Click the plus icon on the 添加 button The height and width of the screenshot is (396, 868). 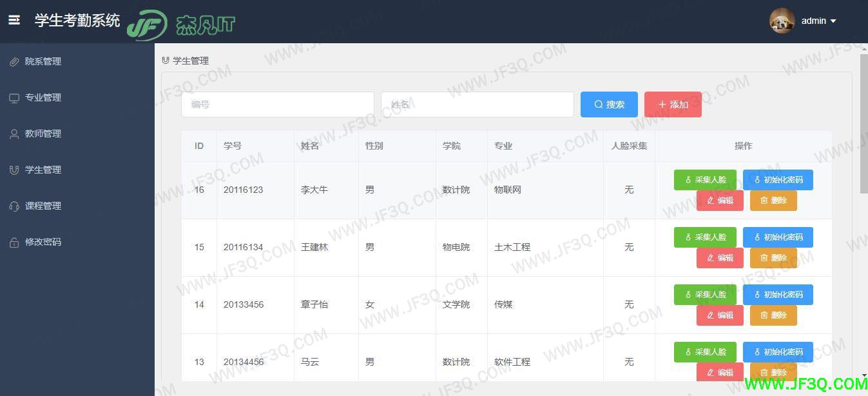point(663,104)
